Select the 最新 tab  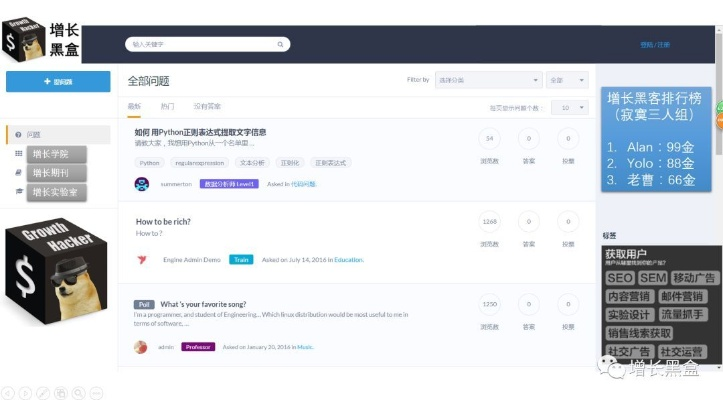(x=134, y=106)
